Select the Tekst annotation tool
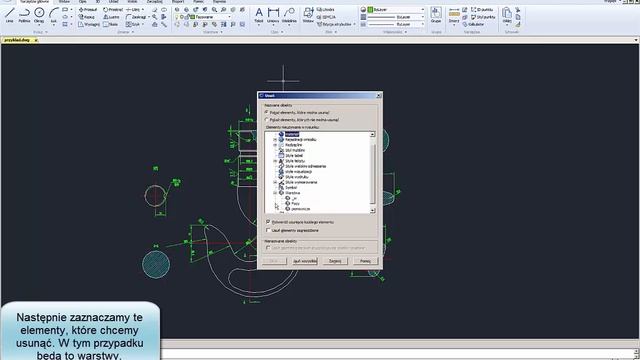Image resolution: width=640 pixels, height=360 pixels. 259,16
